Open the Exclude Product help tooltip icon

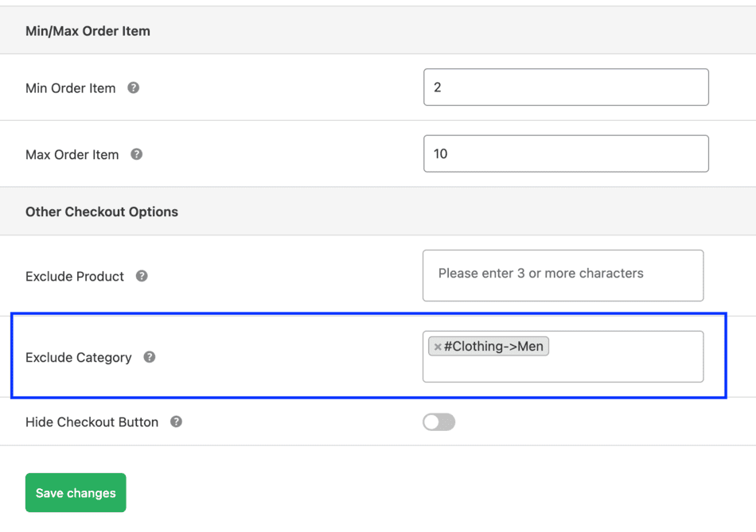[141, 277]
